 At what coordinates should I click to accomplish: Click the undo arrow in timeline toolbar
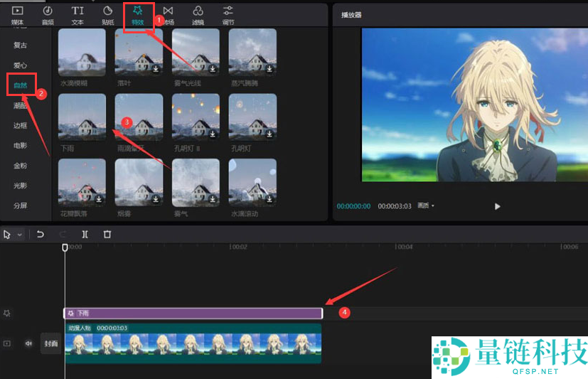coord(41,234)
